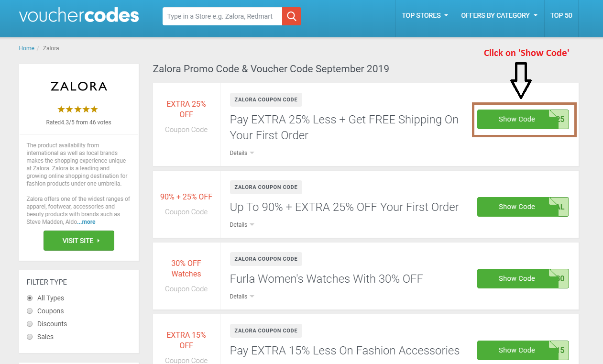
Task: Click the green Visit Site button
Action: coord(79,241)
